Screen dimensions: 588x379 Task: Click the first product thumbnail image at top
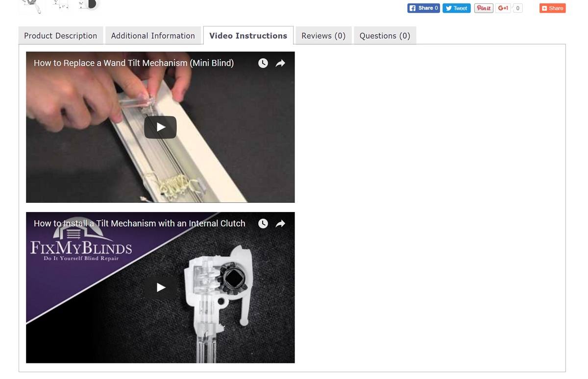point(30,5)
